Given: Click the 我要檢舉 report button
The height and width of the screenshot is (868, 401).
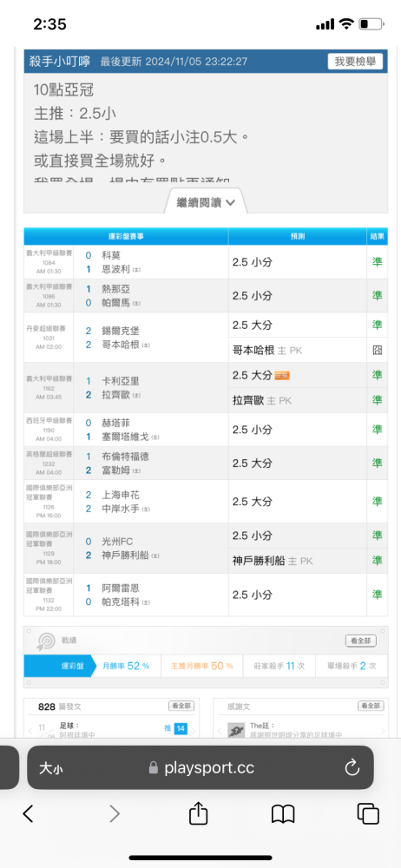Looking at the screenshot, I should click(x=355, y=62).
